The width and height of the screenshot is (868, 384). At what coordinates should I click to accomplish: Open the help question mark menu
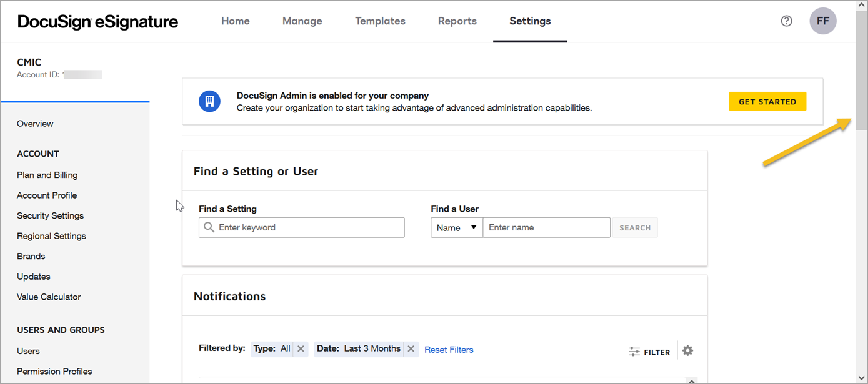click(786, 21)
